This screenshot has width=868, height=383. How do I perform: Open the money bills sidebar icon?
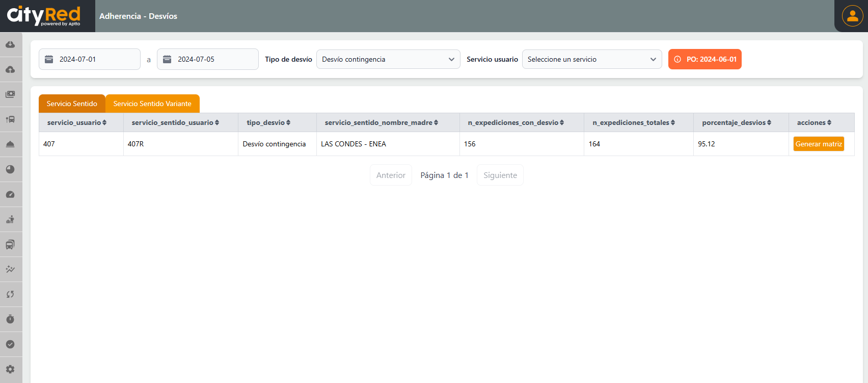pyautogui.click(x=10, y=94)
